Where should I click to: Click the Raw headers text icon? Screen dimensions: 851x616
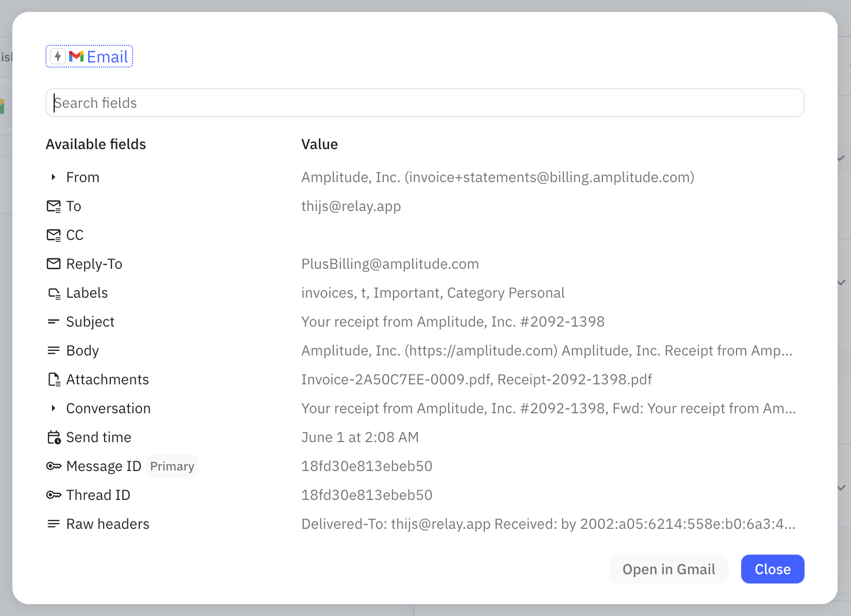[54, 524]
